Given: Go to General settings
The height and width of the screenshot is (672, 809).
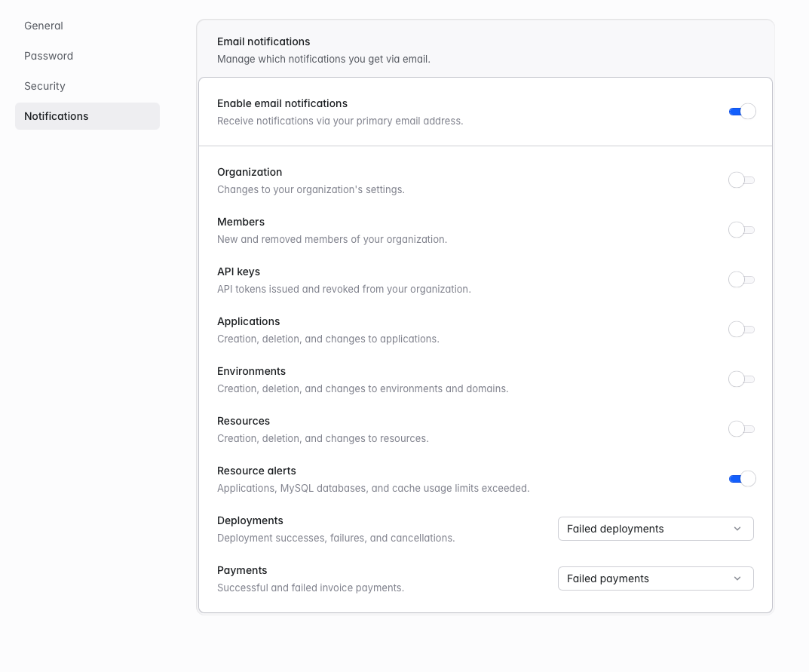Looking at the screenshot, I should coord(44,26).
